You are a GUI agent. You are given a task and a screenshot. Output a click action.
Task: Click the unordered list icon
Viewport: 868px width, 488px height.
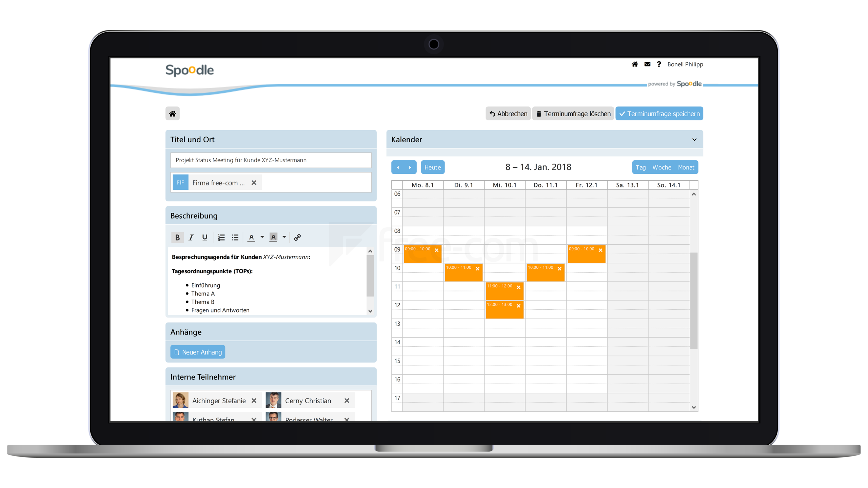point(235,237)
